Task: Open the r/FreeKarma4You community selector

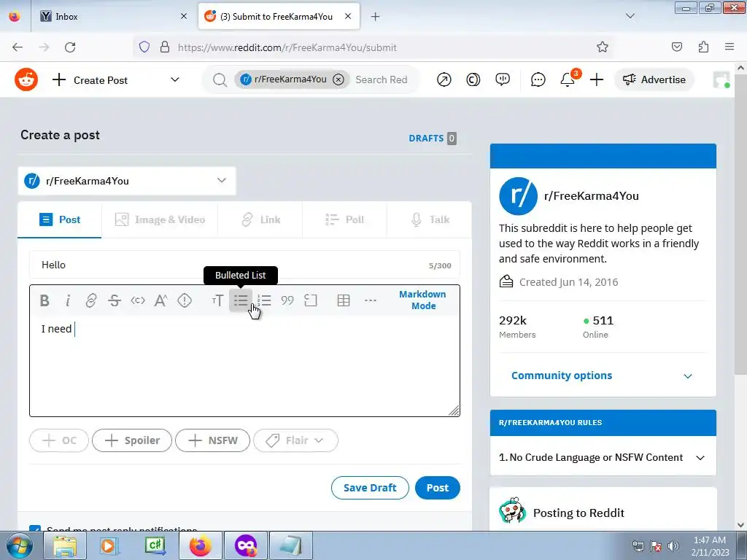Action: [x=127, y=181]
